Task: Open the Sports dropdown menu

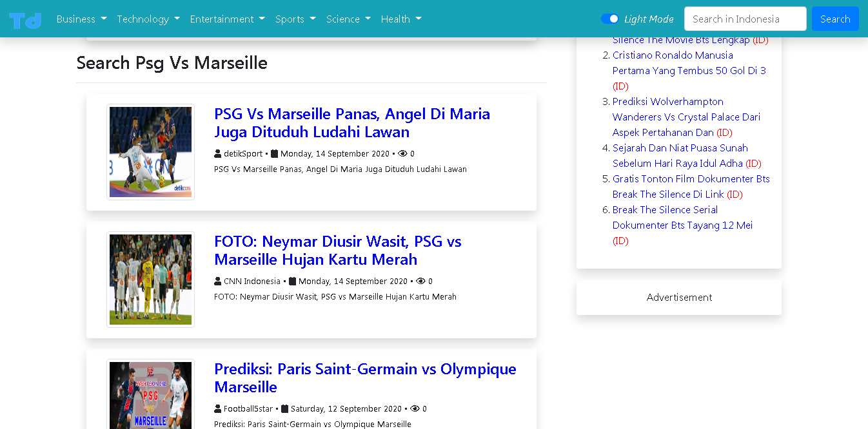Action: pyautogui.click(x=295, y=19)
